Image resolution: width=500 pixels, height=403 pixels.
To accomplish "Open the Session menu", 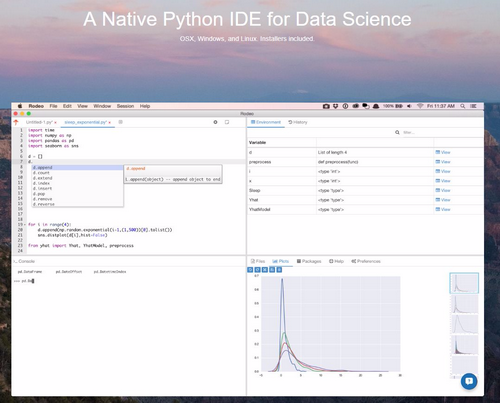I will pos(125,106).
